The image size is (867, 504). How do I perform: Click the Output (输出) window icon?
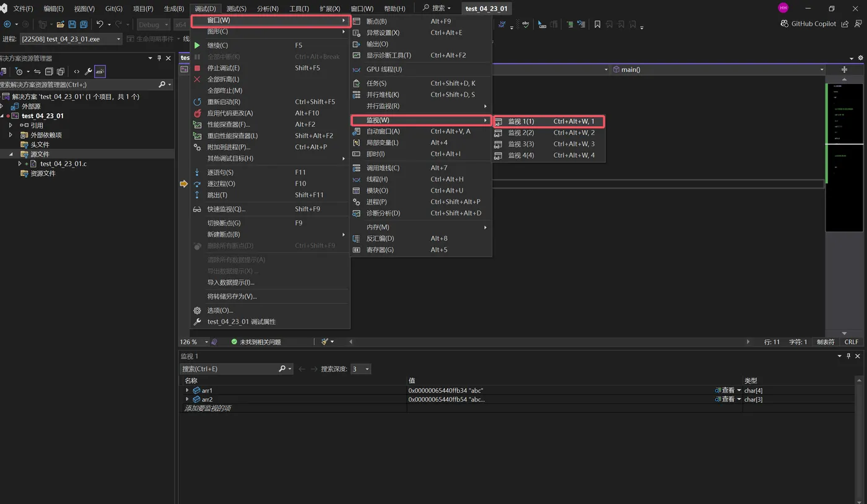pyautogui.click(x=356, y=44)
